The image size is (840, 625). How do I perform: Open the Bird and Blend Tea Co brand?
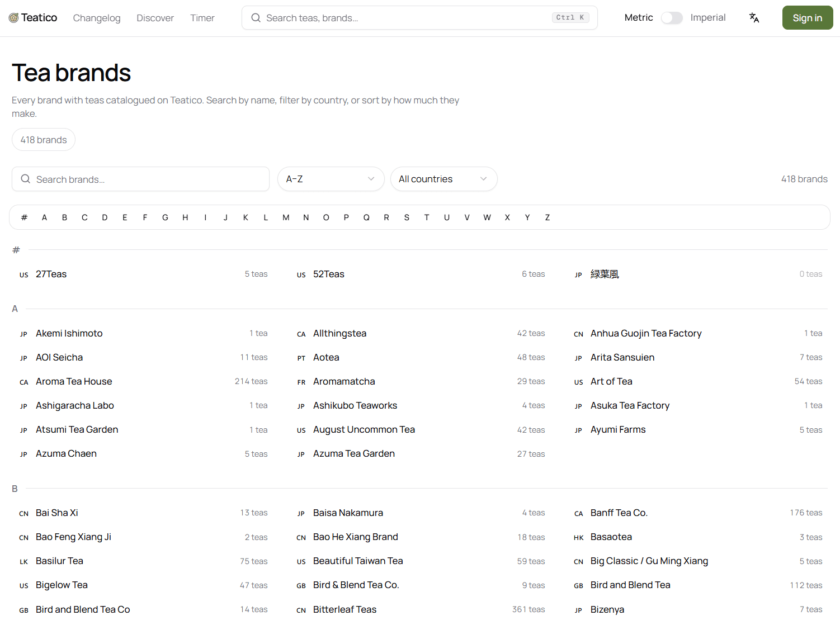pyautogui.click(x=143, y=609)
